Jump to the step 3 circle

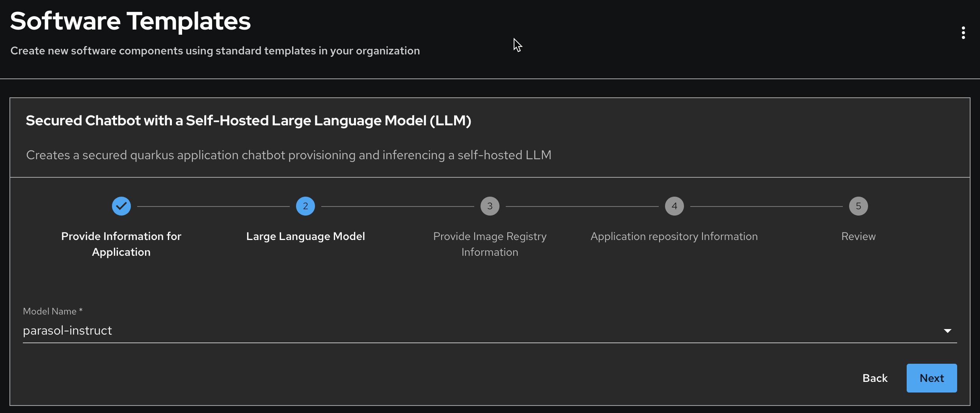[x=490, y=206]
